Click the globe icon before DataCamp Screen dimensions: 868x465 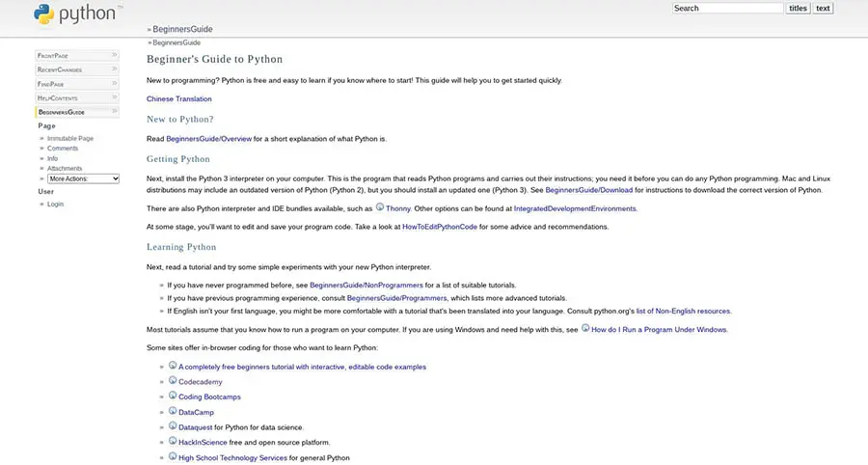pyautogui.click(x=173, y=411)
